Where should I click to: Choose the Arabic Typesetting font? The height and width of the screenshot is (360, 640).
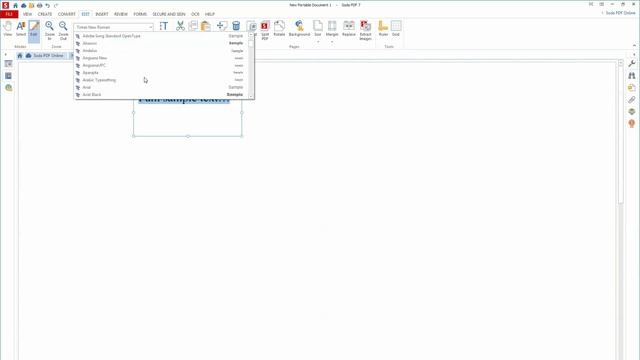160,80
